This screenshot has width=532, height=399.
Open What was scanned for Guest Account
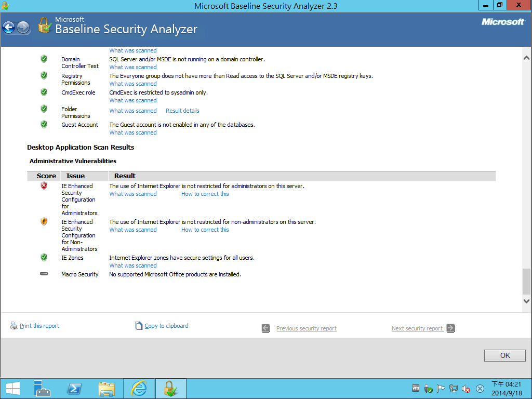[133, 132]
